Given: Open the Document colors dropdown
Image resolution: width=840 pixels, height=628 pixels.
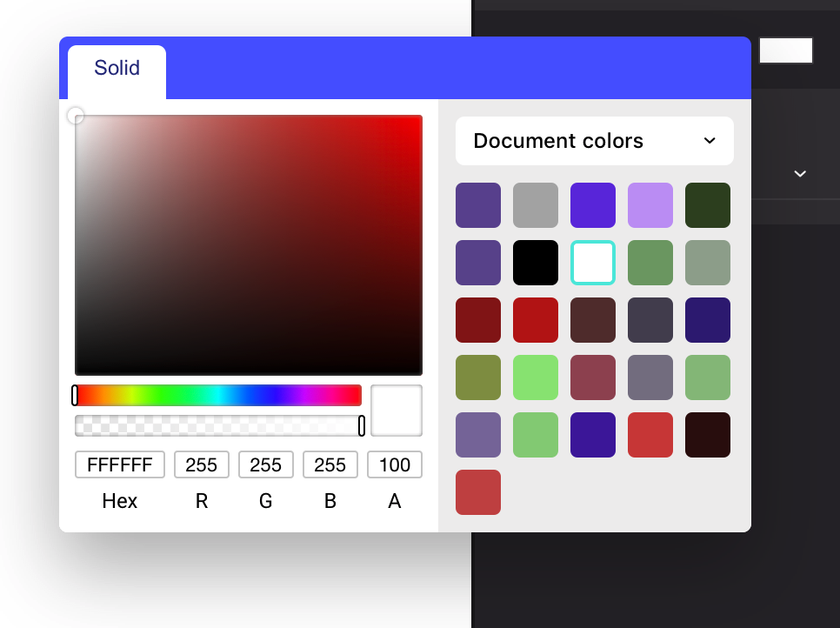Looking at the screenshot, I should point(594,141).
